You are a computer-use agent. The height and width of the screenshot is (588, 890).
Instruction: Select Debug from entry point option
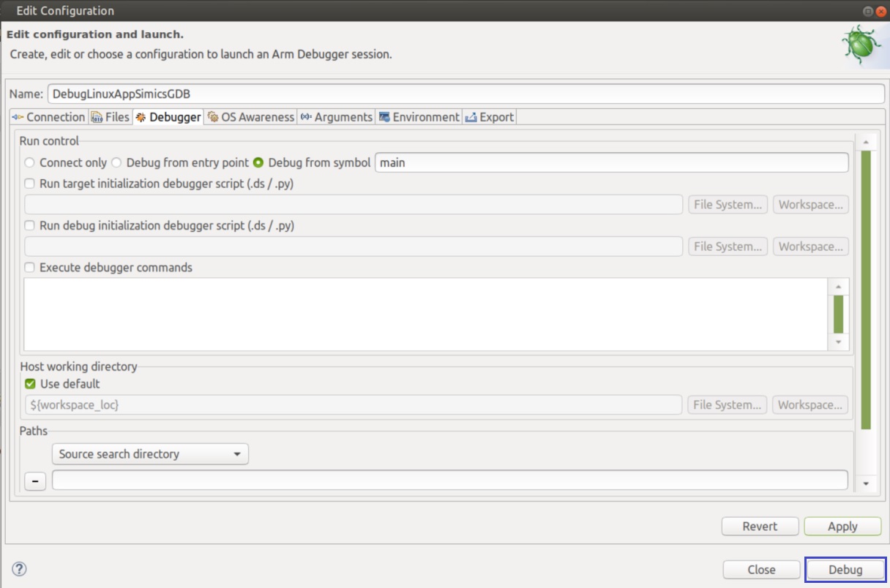click(116, 162)
